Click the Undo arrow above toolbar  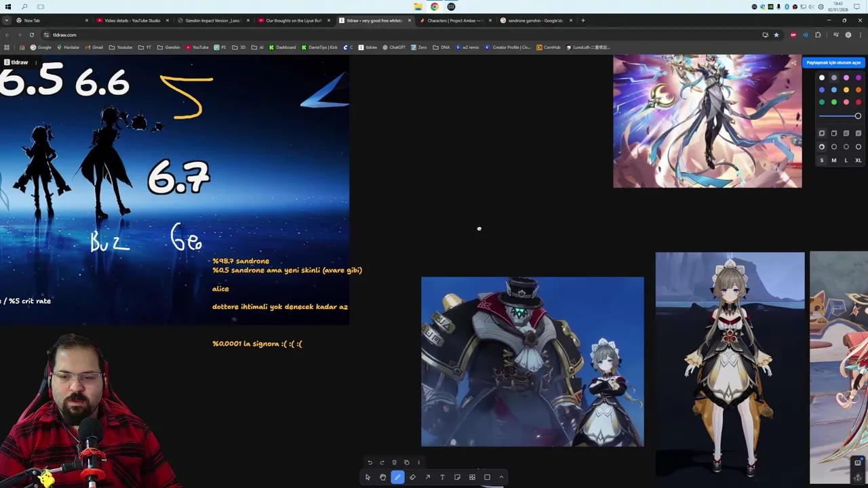point(370,462)
